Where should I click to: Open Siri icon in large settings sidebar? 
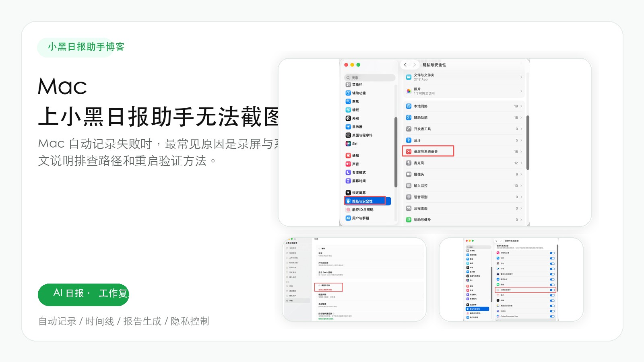(x=348, y=144)
